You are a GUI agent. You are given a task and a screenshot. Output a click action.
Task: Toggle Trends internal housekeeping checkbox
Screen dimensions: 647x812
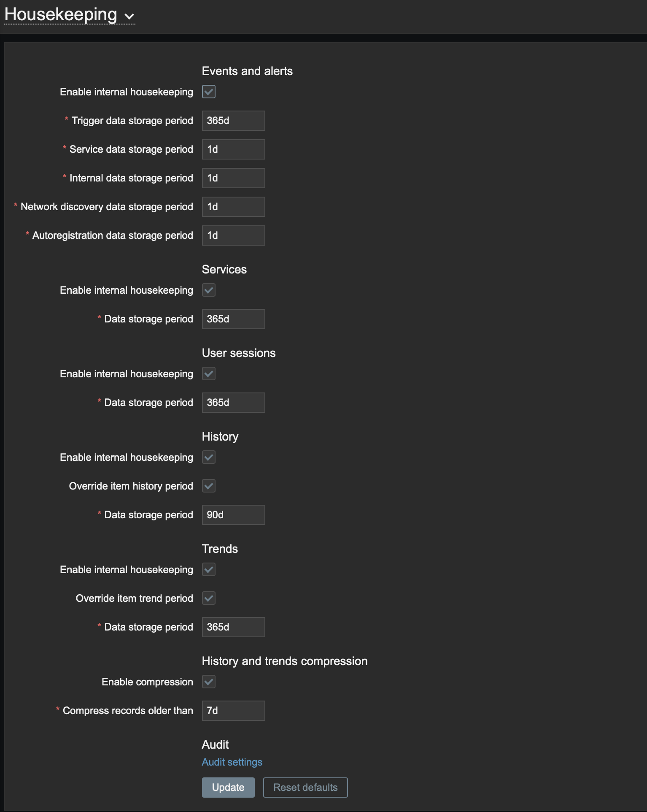click(209, 569)
